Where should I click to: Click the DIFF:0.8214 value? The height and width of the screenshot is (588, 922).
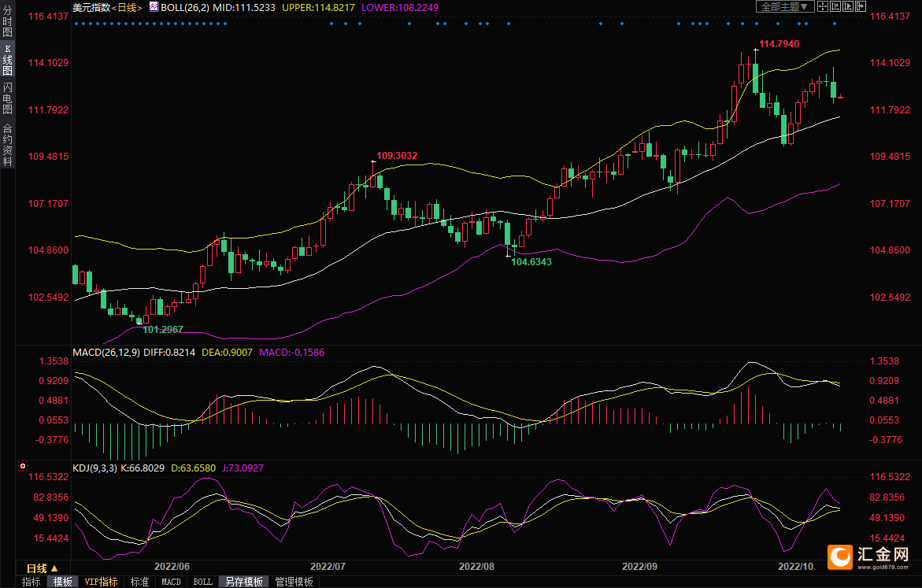(169, 352)
